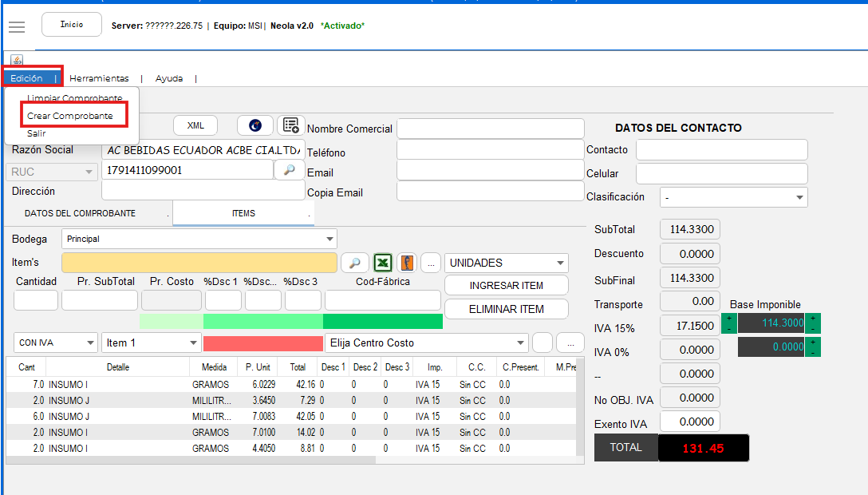This screenshot has width=868, height=495.
Task: Click the green stepper left of Base Imponible 114.3000
Action: (x=728, y=323)
